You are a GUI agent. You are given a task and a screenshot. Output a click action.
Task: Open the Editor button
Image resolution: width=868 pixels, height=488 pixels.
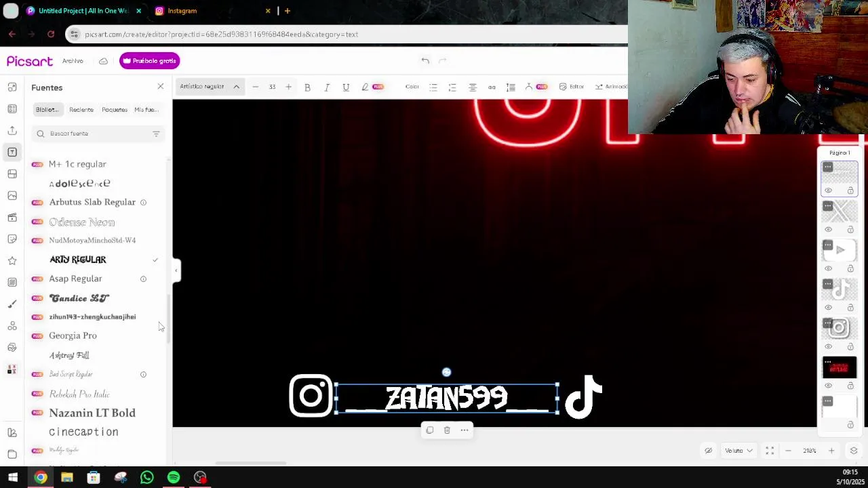coord(572,87)
